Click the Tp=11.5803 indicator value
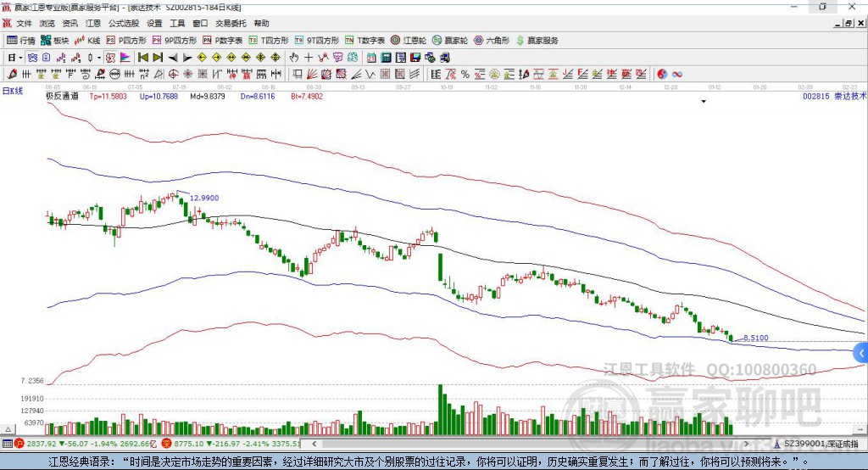 coord(108,97)
